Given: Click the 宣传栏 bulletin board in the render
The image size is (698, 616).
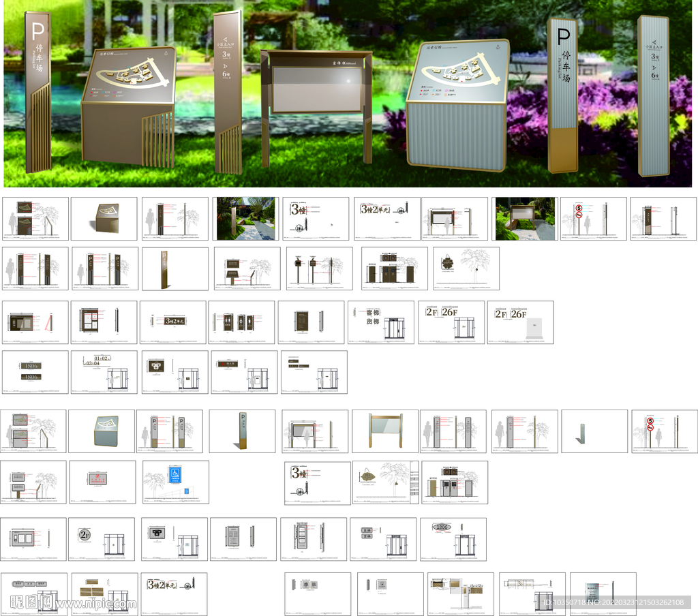Looking at the screenshot, I should tap(316, 107).
